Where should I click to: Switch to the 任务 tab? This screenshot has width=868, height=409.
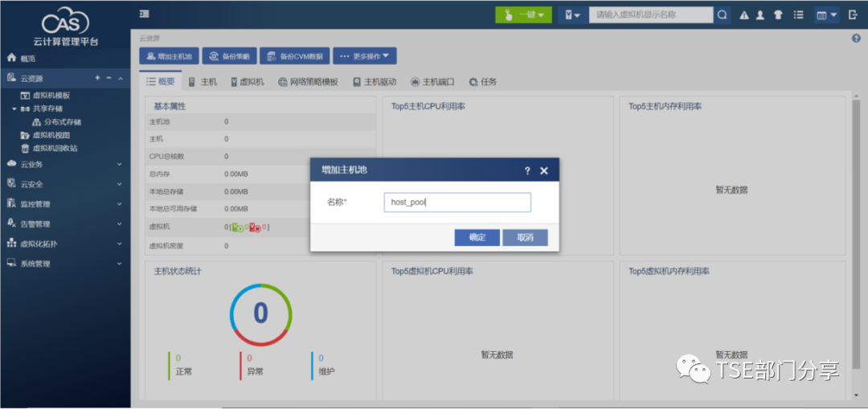coord(483,82)
